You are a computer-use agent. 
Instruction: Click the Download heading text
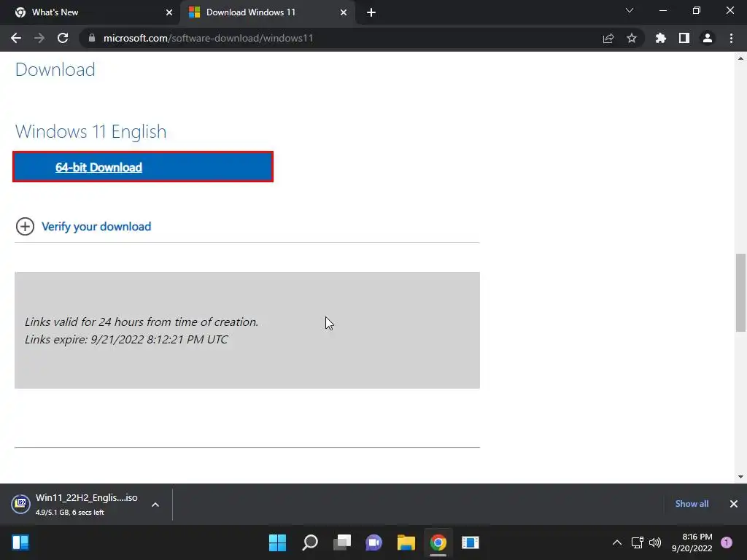55,69
